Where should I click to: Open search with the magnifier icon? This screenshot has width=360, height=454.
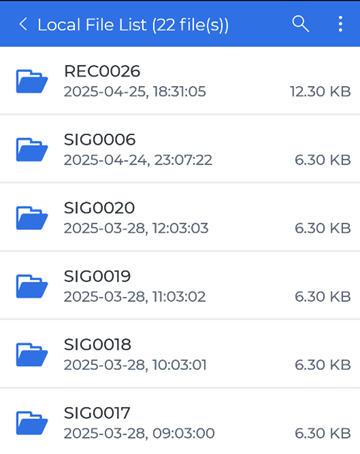click(x=300, y=24)
